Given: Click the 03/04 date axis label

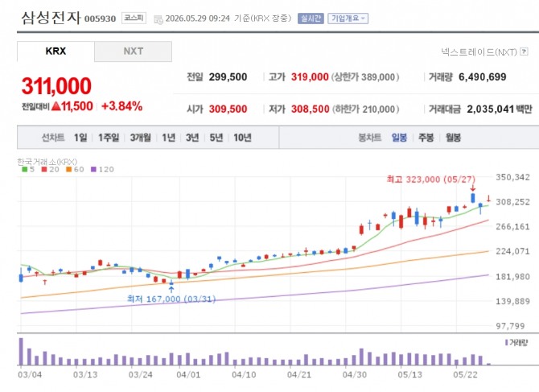Looking at the screenshot, I should point(30,374).
